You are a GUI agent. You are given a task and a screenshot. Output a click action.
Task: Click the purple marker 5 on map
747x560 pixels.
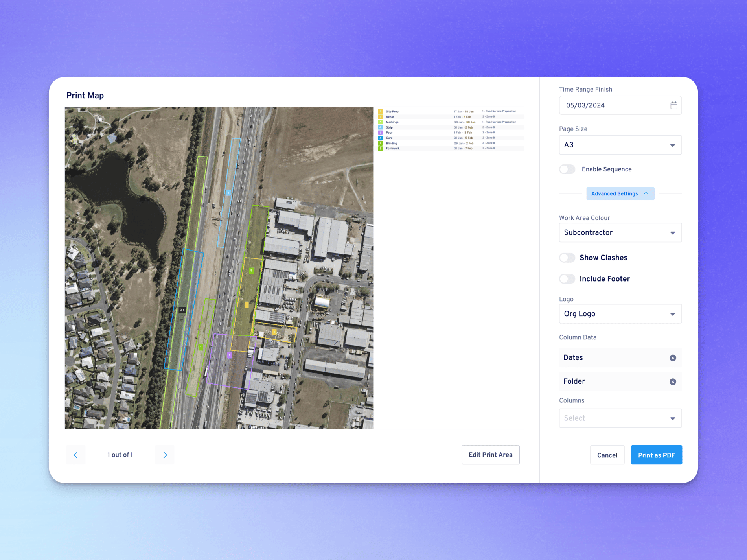[230, 355]
